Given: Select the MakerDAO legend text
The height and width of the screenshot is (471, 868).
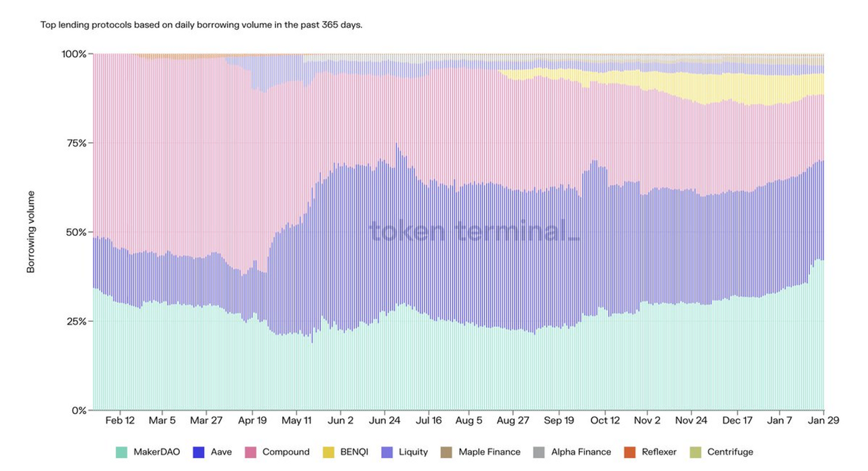Looking at the screenshot, I should coord(157,452).
